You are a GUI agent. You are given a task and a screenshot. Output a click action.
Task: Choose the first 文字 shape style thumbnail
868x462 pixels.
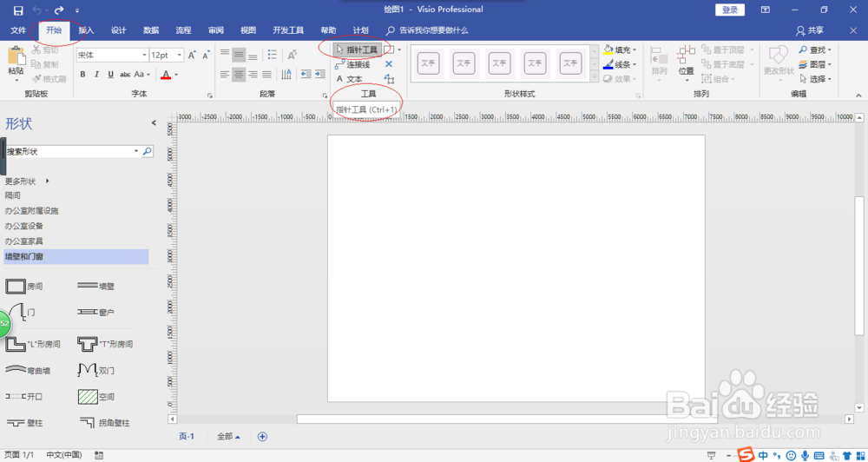point(428,63)
